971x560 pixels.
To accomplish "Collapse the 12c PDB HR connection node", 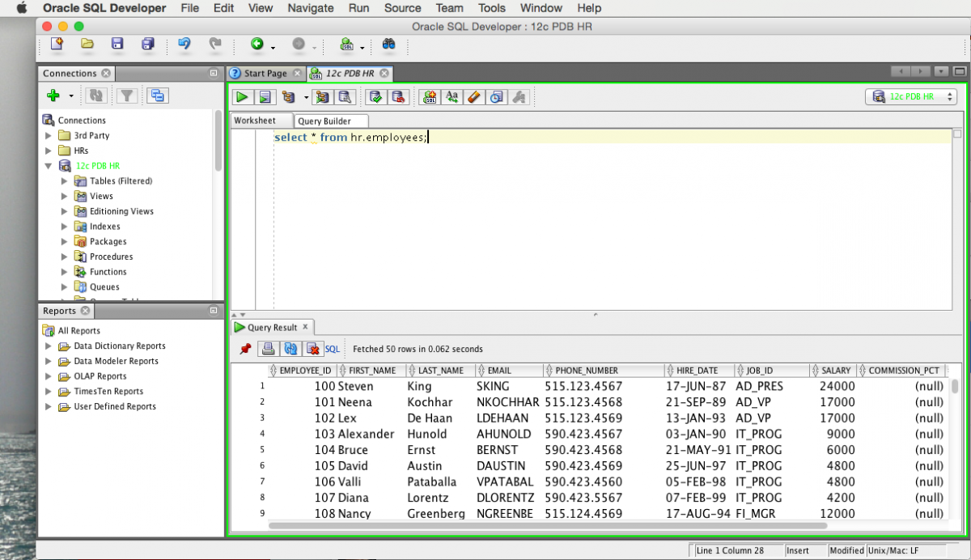I will [49, 166].
